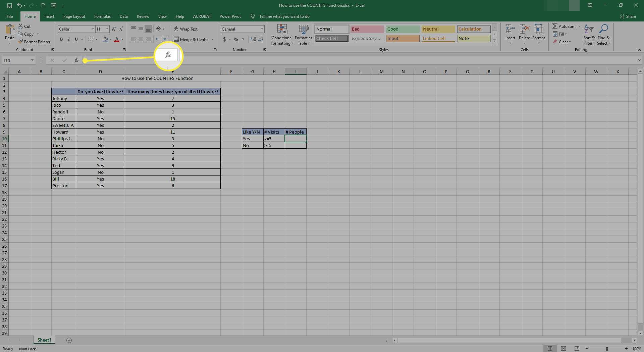Open Format as Table
The width and height of the screenshot is (644, 352).
click(x=304, y=35)
